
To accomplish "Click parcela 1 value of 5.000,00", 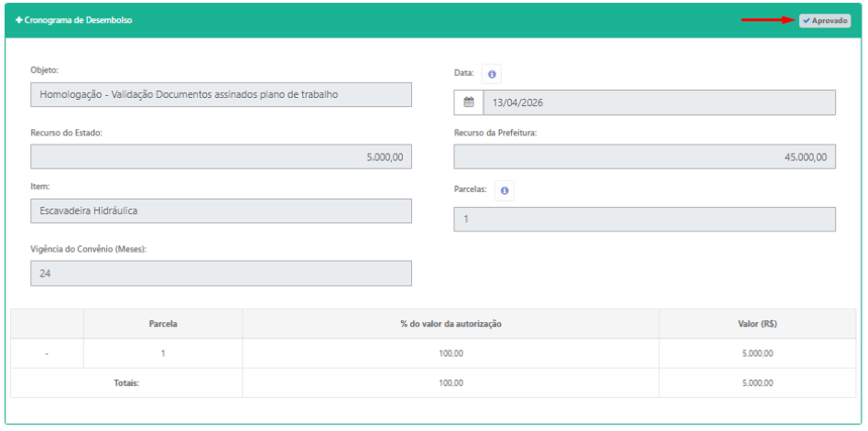I will tap(757, 353).
